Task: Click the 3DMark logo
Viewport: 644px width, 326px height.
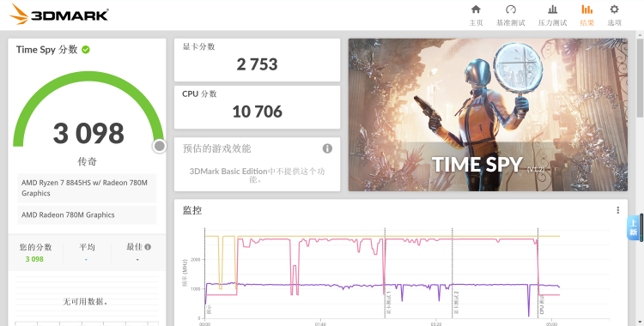Action: [x=58, y=15]
